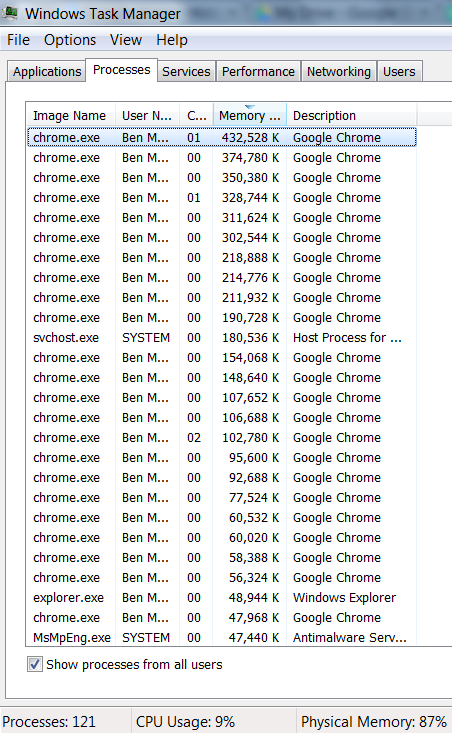Select the chrome.exe row using 107,652 K
This screenshot has width=452, height=734.
pyautogui.click(x=221, y=398)
